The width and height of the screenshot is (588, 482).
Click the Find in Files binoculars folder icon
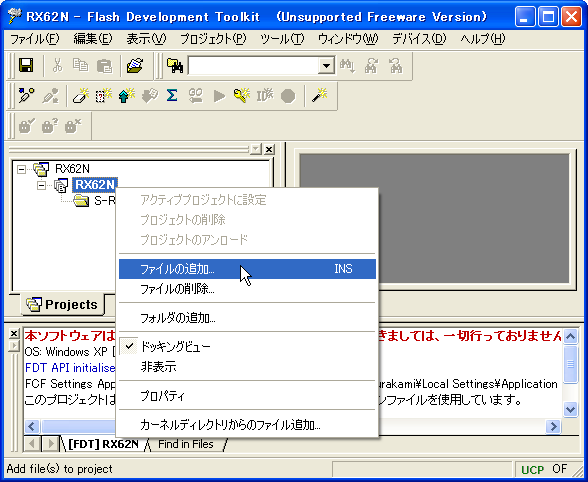175,66
